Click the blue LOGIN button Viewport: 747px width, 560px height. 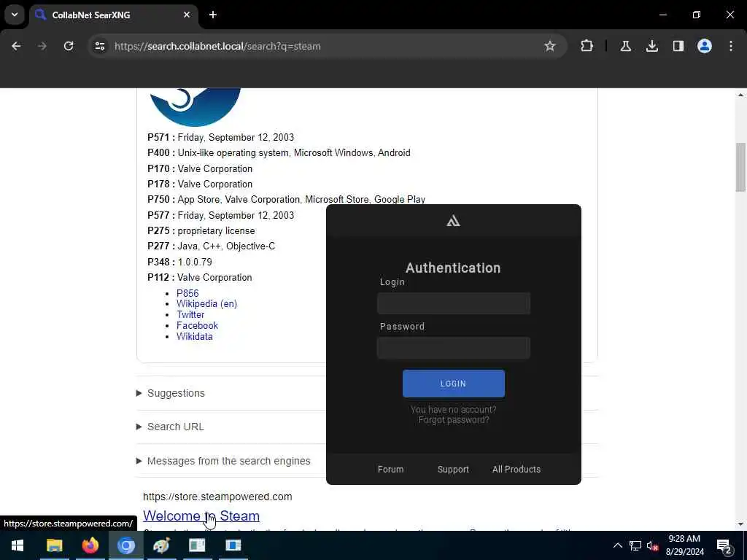tap(454, 384)
